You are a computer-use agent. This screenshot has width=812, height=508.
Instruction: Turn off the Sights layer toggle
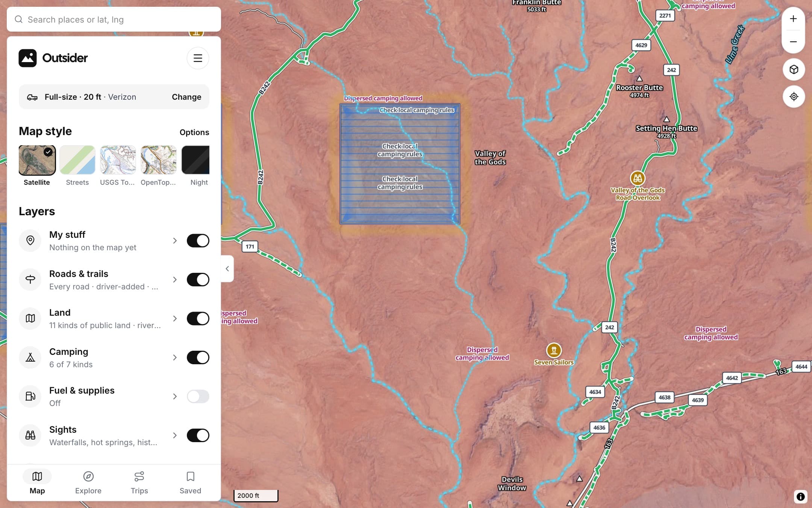198,435
